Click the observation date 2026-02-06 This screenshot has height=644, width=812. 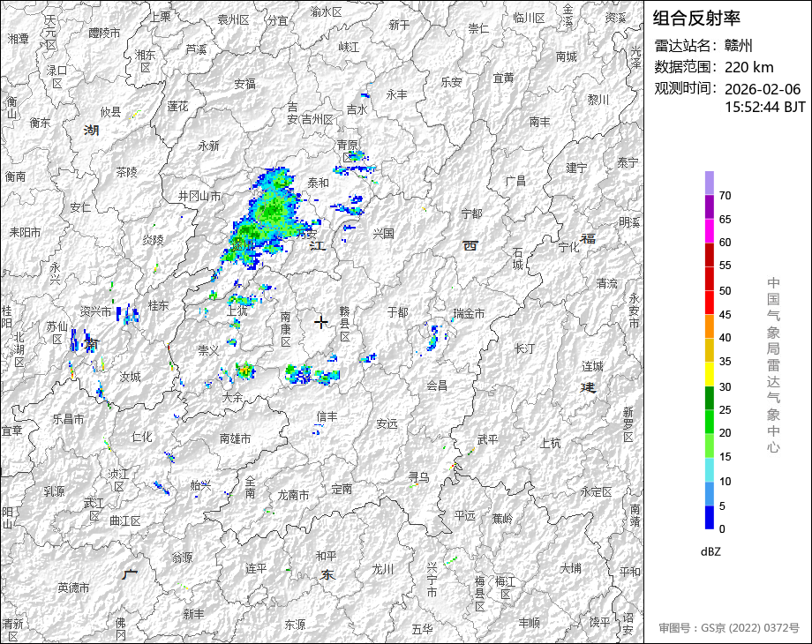[x=763, y=89]
